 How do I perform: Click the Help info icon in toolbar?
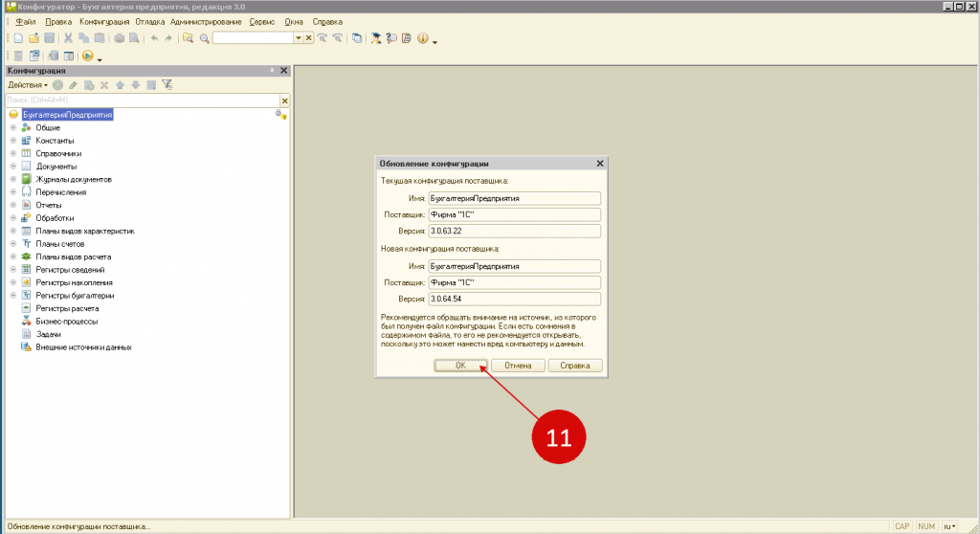(x=422, y=38)
